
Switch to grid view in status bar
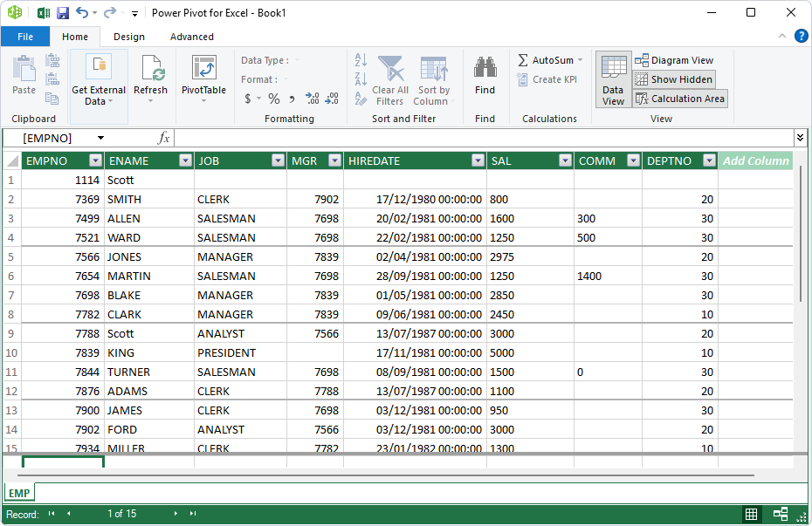[751, 514]
